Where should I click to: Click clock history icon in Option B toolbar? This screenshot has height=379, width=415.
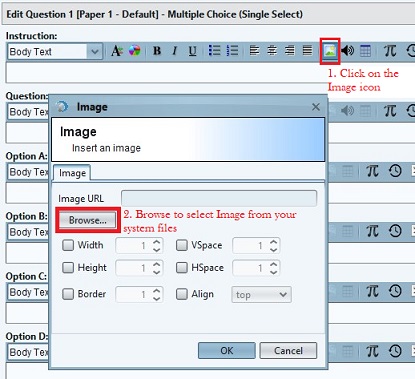tap(395, 231)
